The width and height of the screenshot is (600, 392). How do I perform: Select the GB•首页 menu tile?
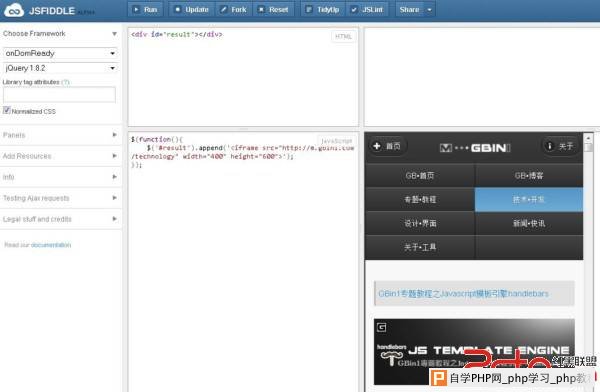(420, 175)
